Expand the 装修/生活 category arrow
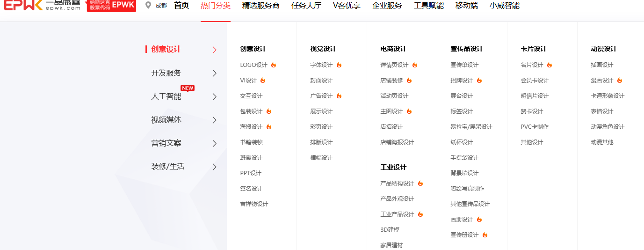The image size is (644, 250). (x=215, y=167)
